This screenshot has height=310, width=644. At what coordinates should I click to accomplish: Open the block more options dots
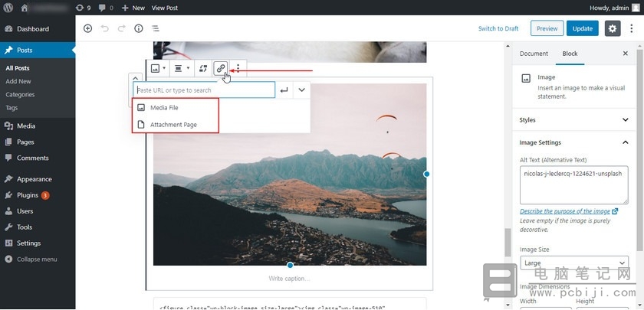tap(238, 68)
